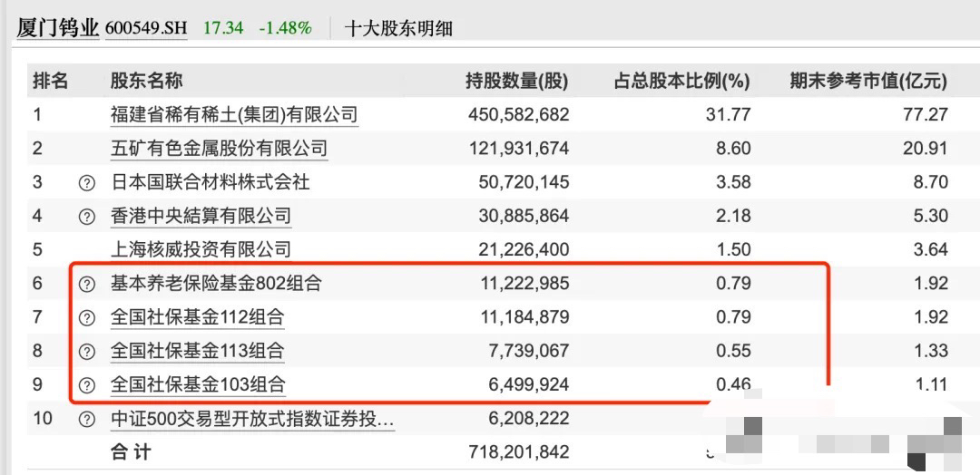Select the share count 30,885,864
Image resolution: width=980 pixels, height=475 pixels.
(x=524, y=216)
